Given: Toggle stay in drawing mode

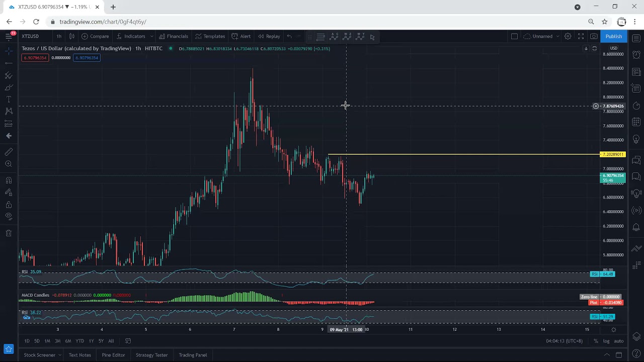Looking at the screenshot, I should 9,193.
